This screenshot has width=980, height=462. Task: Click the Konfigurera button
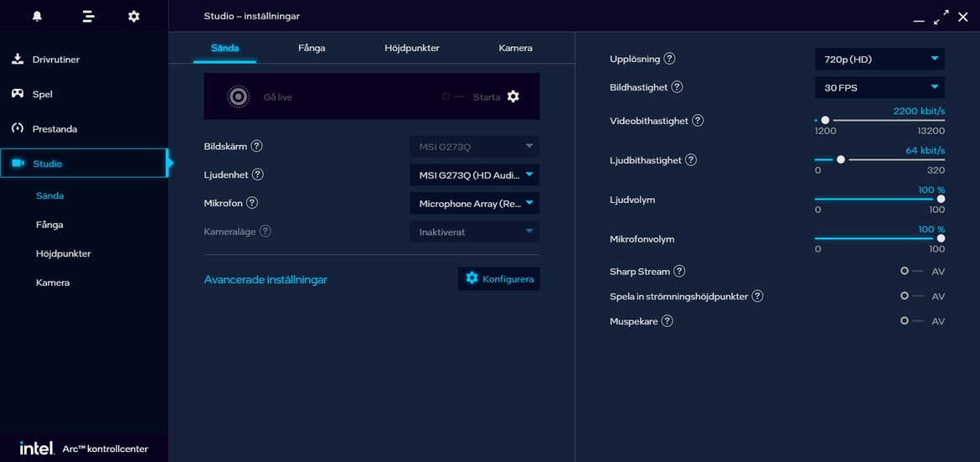(499, 278)
